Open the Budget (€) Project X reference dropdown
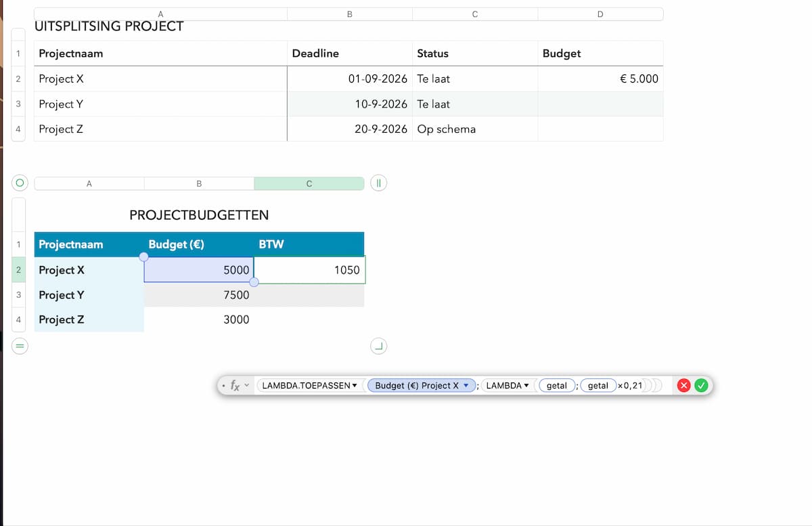The width and height of the screenshot is (812, 526). [x=466, y=386]
